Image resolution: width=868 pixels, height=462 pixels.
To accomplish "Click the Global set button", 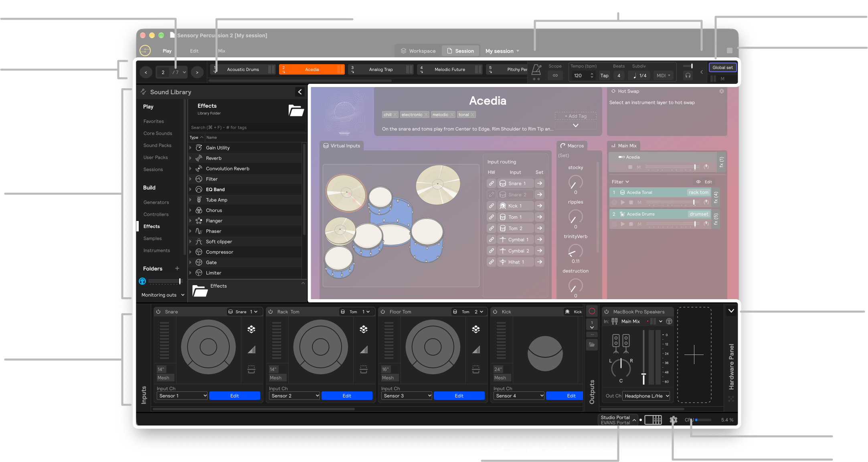I will pyautogui.click(x=722, y=67).
